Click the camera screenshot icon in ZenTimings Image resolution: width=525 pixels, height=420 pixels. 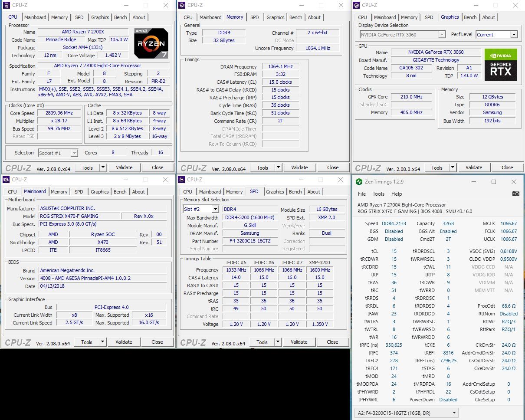[515, 194]
